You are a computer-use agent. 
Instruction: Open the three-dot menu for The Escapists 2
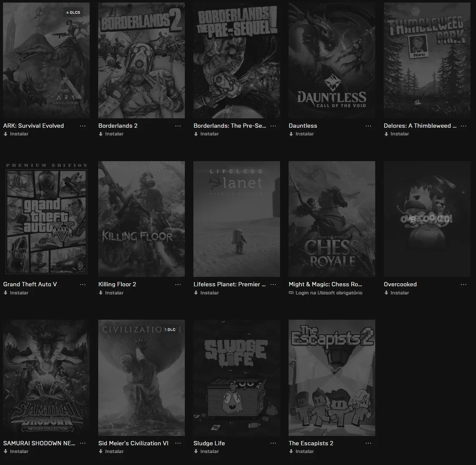pos(368,443)
